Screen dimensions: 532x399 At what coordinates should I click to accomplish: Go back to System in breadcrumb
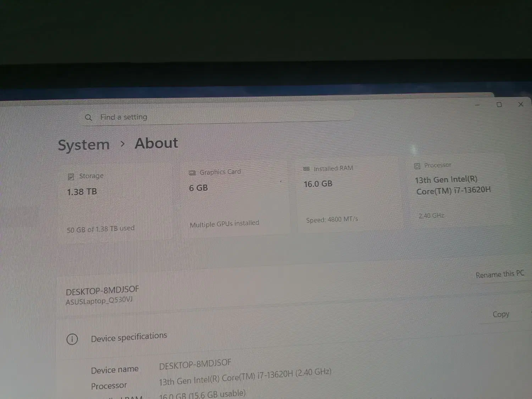pyautogui.click(x=84, y=145)
